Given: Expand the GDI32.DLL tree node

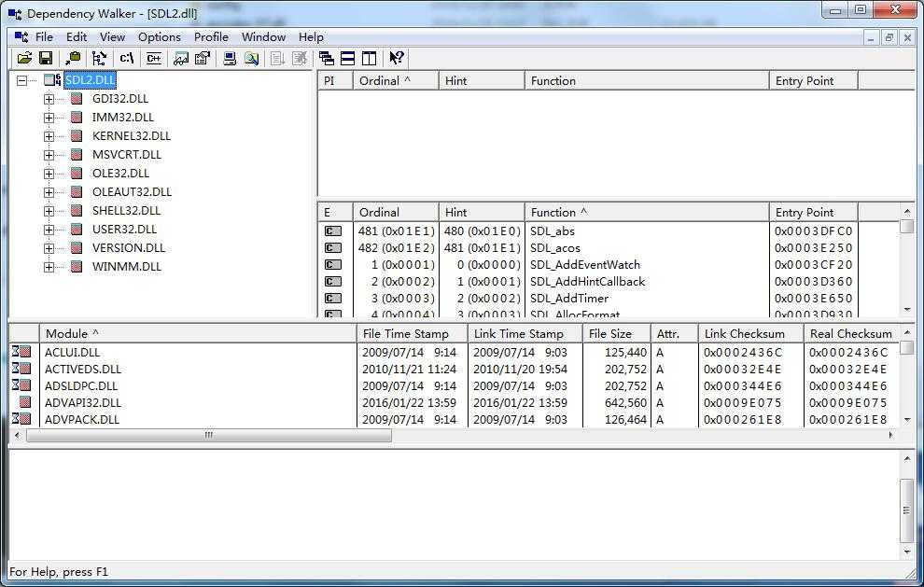Looking at the screenshot, I should coord(49,99).
